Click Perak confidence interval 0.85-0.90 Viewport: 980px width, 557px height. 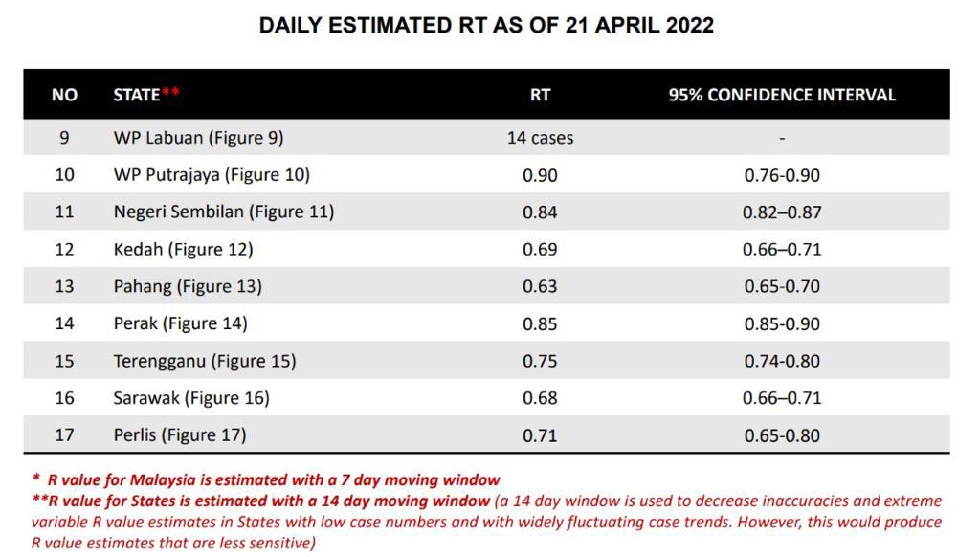point(782,323)
